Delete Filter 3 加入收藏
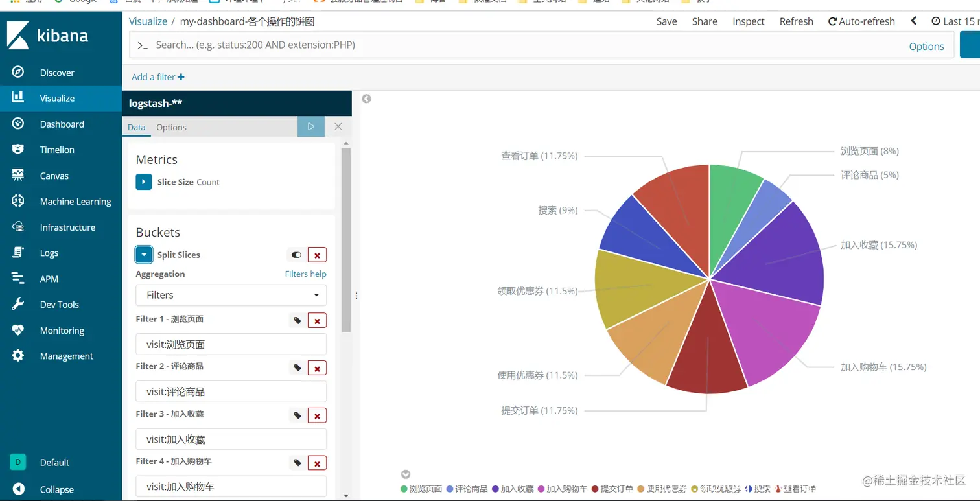Screen dimensions: 980x501 pyautogui.click(x=317, y=415)
